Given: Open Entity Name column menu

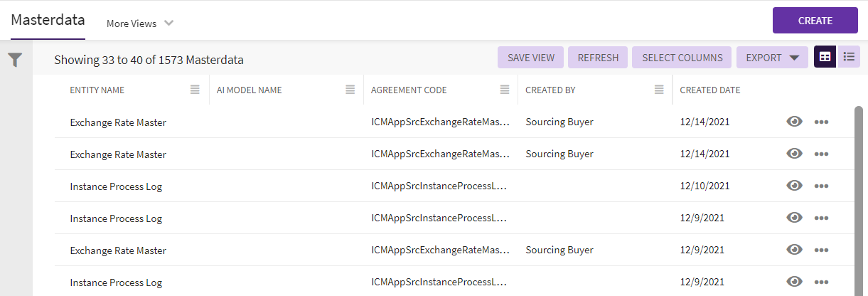Looking at the screenshot, I should click(x=195, y=90).
